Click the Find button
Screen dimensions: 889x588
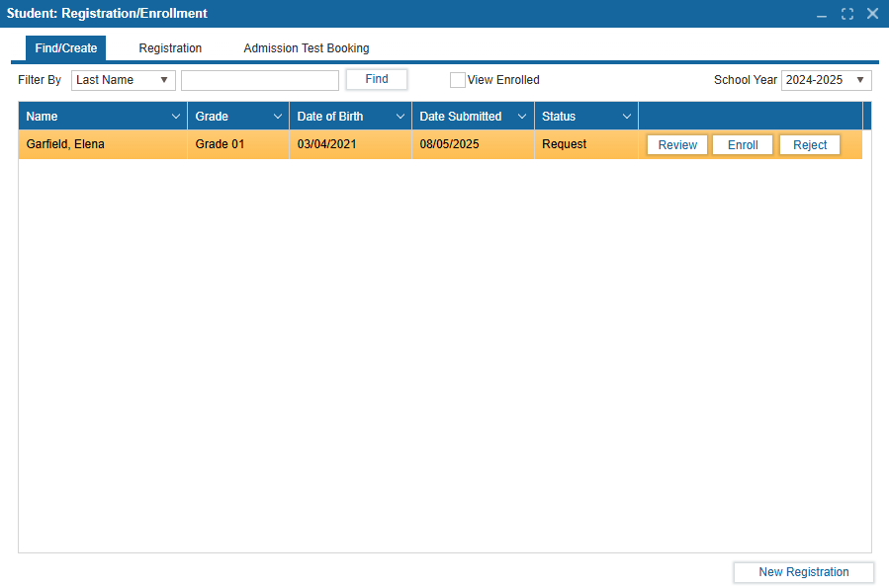tap(377, 79)
